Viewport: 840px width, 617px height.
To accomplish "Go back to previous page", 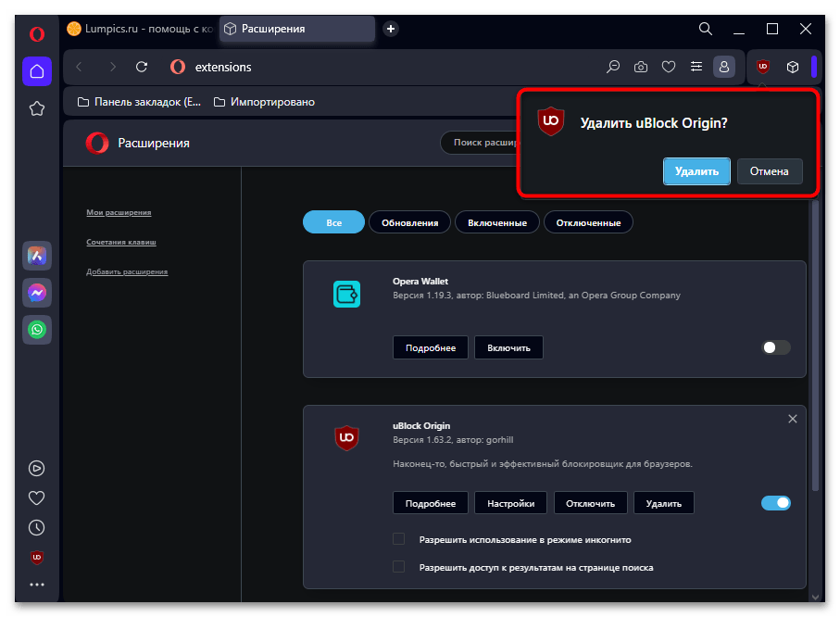I will 80,67.
